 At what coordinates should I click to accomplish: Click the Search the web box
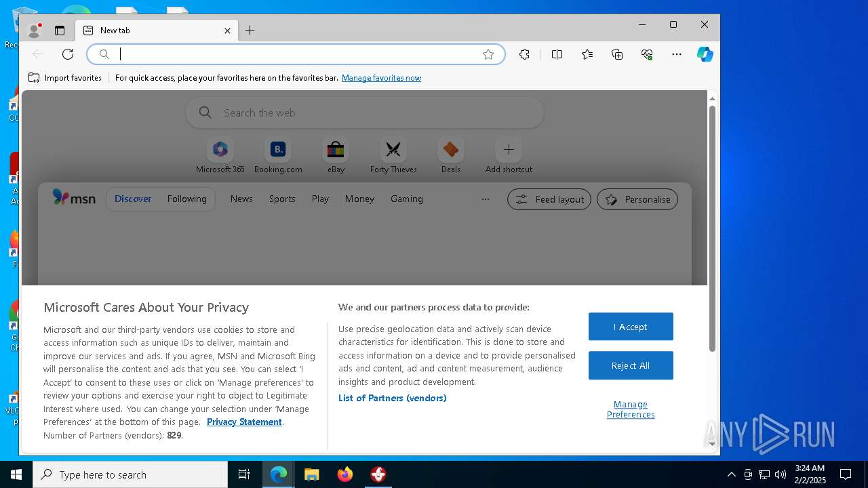[365, 113]
